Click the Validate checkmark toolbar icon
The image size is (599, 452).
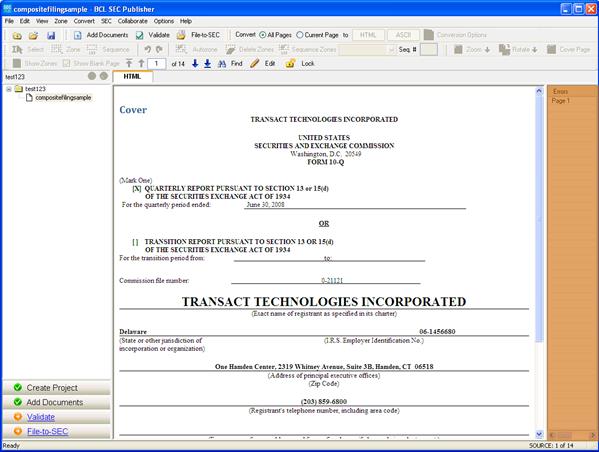(x=140, y=36)
